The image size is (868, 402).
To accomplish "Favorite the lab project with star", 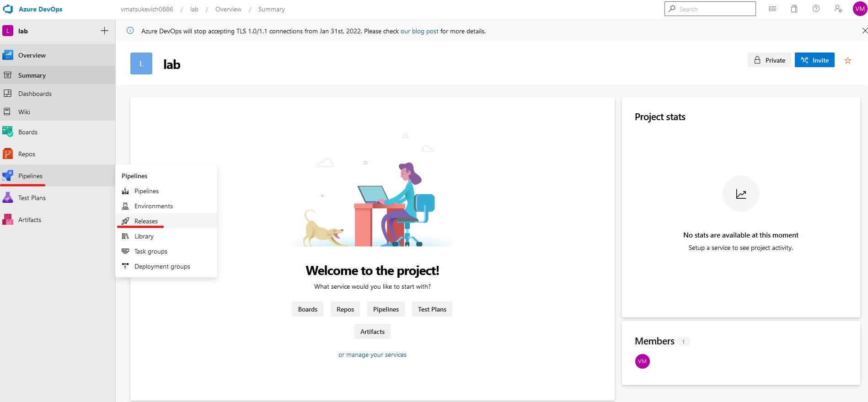I will click(x=848, y=60).
